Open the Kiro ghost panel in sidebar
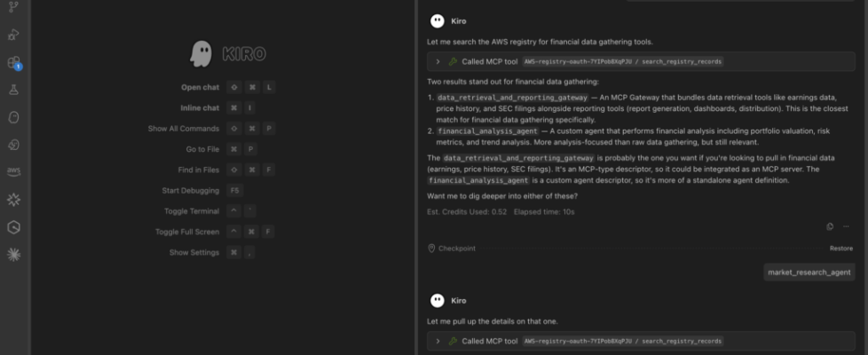868x355 pixels. (13, 117)
